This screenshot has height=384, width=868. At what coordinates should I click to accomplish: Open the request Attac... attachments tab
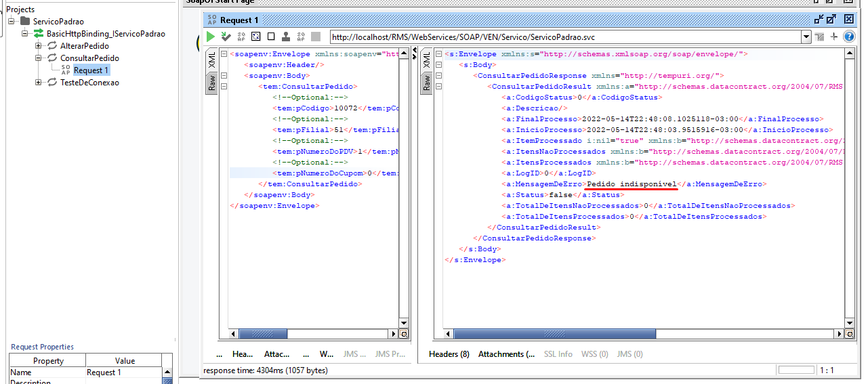tap(276, 354)
